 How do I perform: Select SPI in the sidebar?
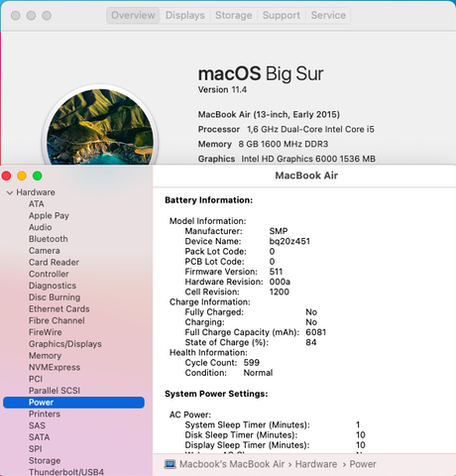36,449
